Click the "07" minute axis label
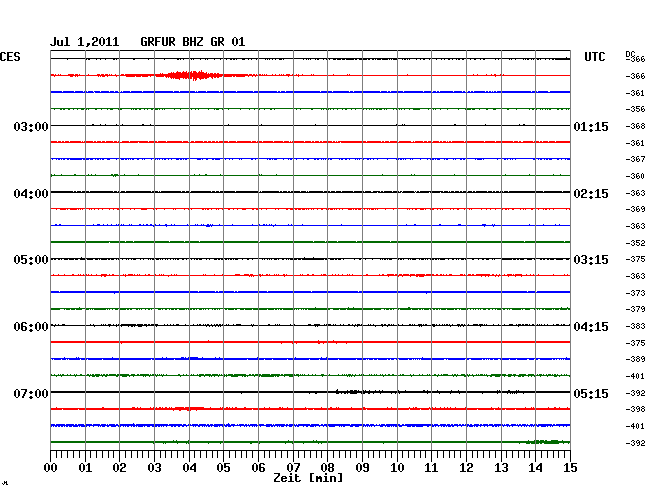 click(293, 467)
